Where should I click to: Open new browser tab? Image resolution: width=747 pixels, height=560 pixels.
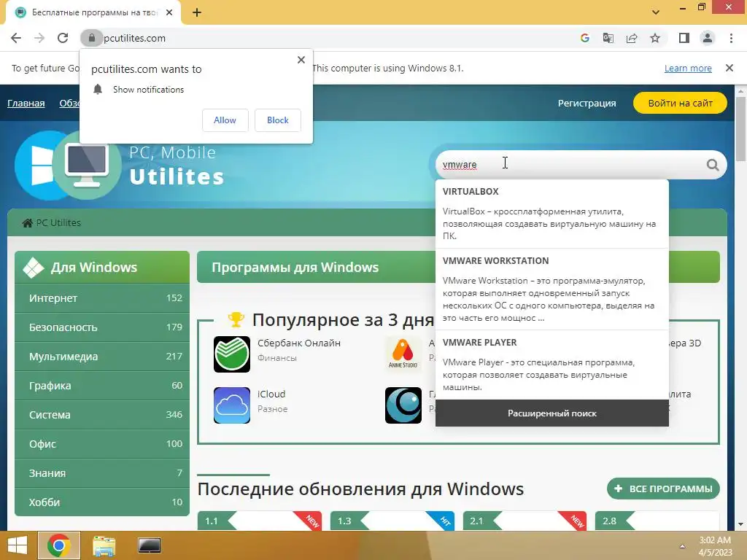[x=197, y=12]
